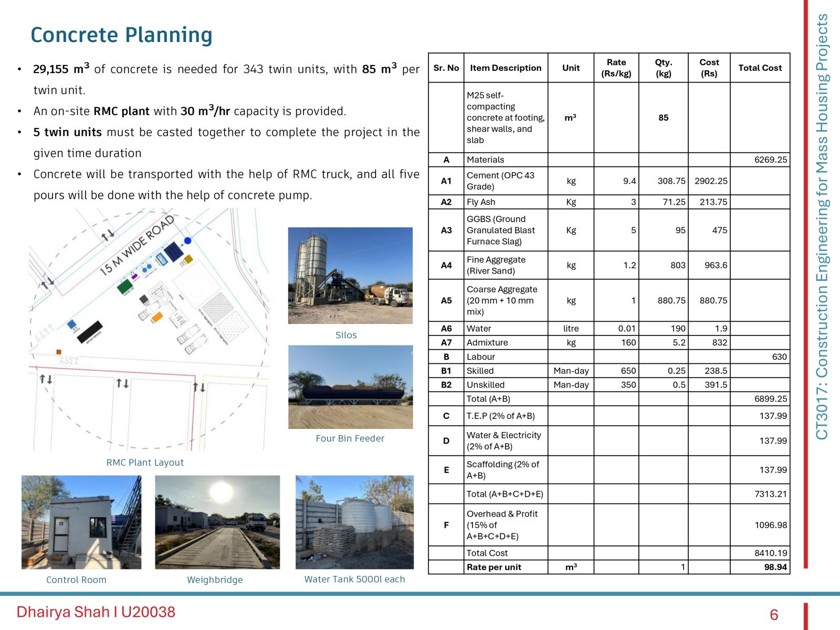The image size is (840, 630).
Task: Click the Qty. (kg) column header
Action: (x=664, y=68)
